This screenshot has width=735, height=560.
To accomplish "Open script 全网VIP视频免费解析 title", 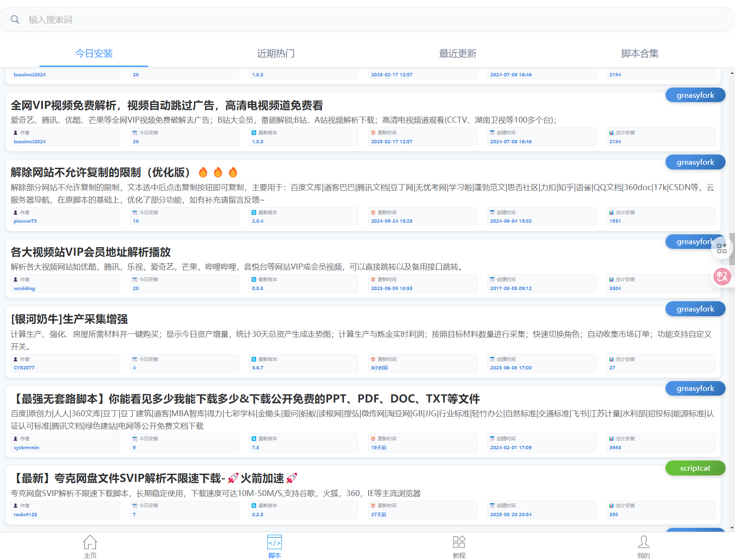I will (167, 106).
